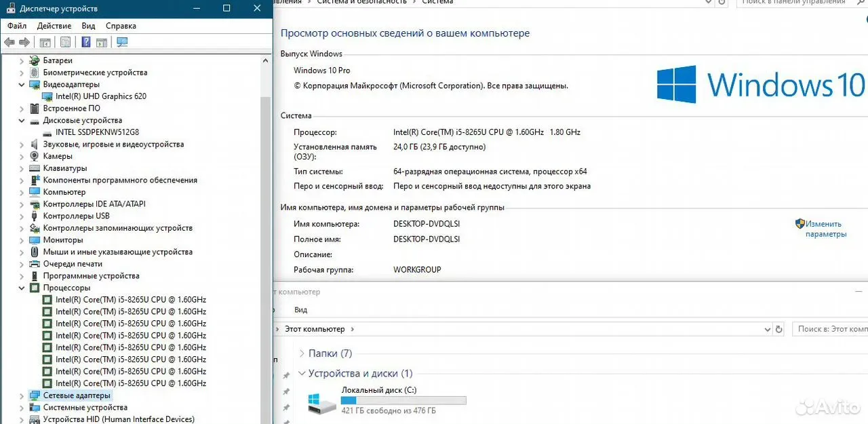The width and height of the screenshot is (868, 424).
Task: Expand the Контроллеры IDE ATA/ATAPI chevron
Action: (22, 204)
